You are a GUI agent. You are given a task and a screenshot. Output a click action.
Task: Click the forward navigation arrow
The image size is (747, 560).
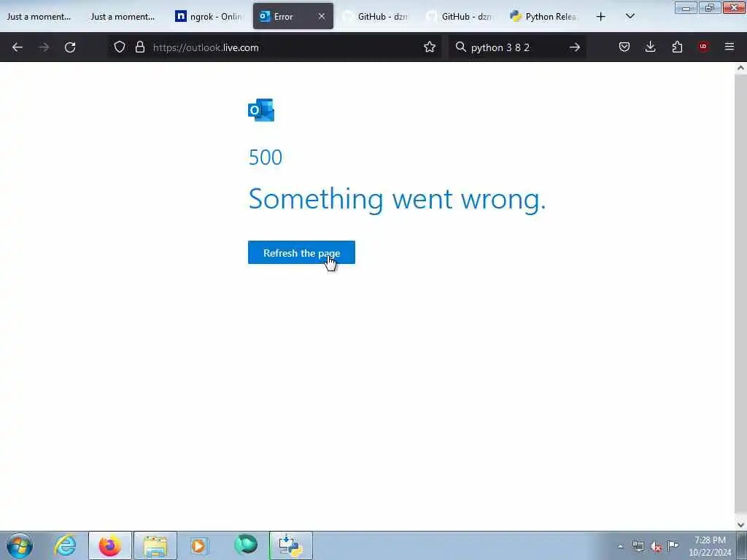44,47
